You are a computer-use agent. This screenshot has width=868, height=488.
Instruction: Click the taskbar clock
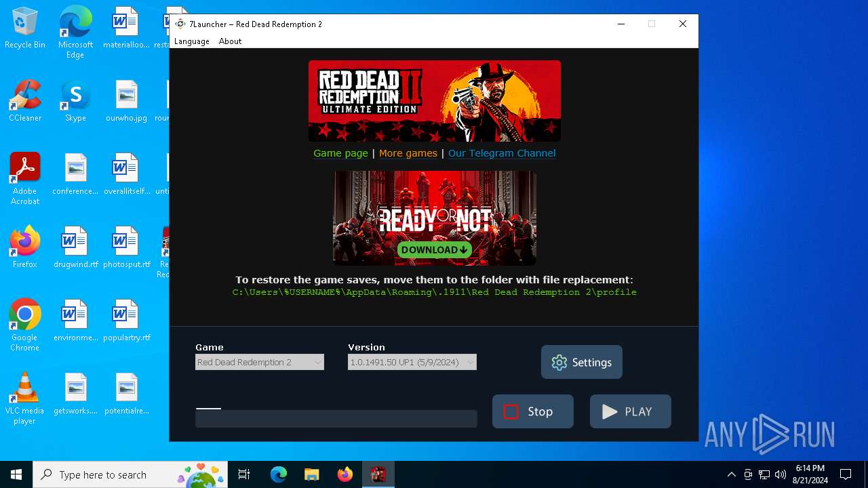[x=810, y=474]
